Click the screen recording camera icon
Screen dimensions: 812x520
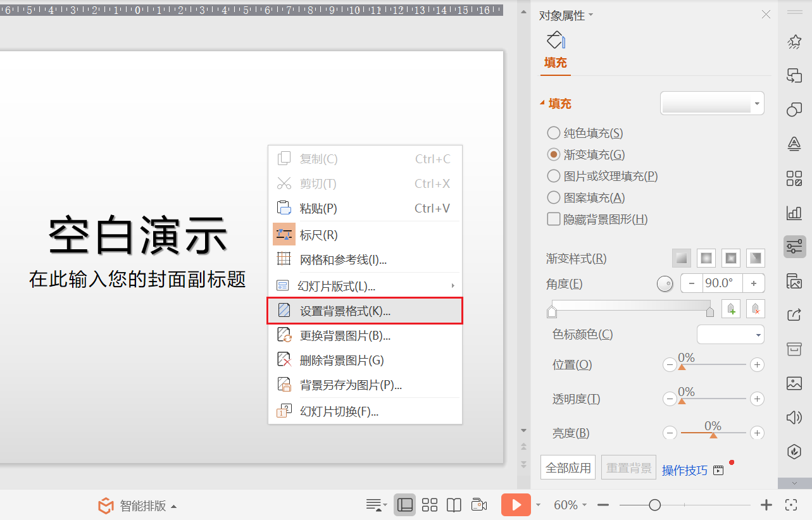click(x=479, y=505)
